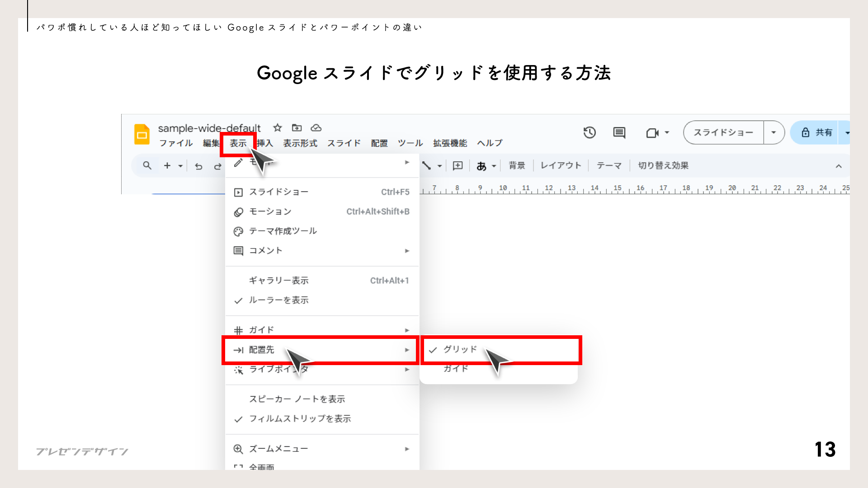Screen dimensions: 868x488
Task: Choose ギャラリー表示 menu entry
Action: (x=322, y=281)
